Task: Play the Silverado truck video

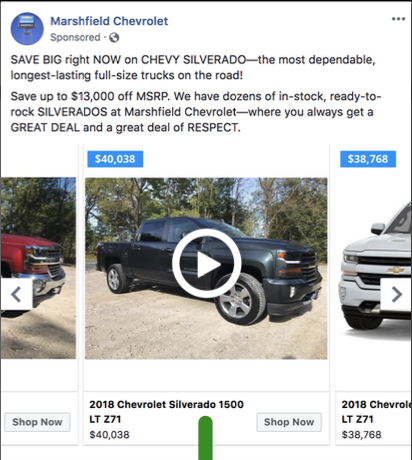Action: [x=206, y=263]
